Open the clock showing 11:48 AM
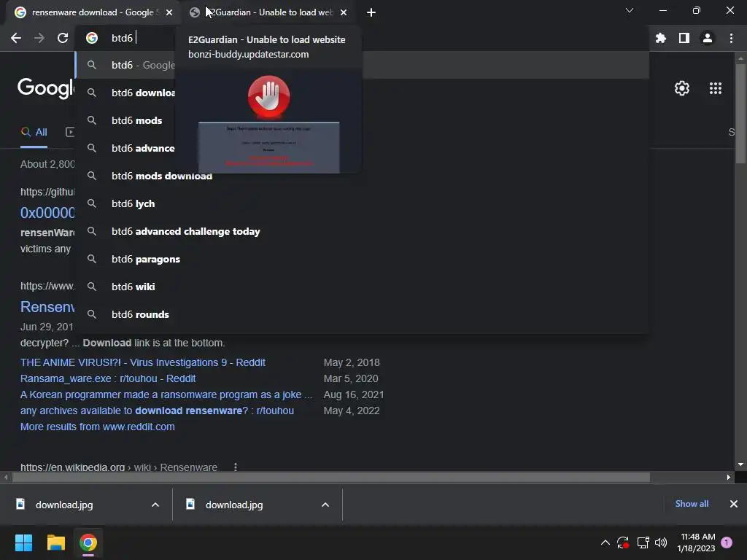The height and width of the screenshot is (560, 747). click(x=697, y=542)
